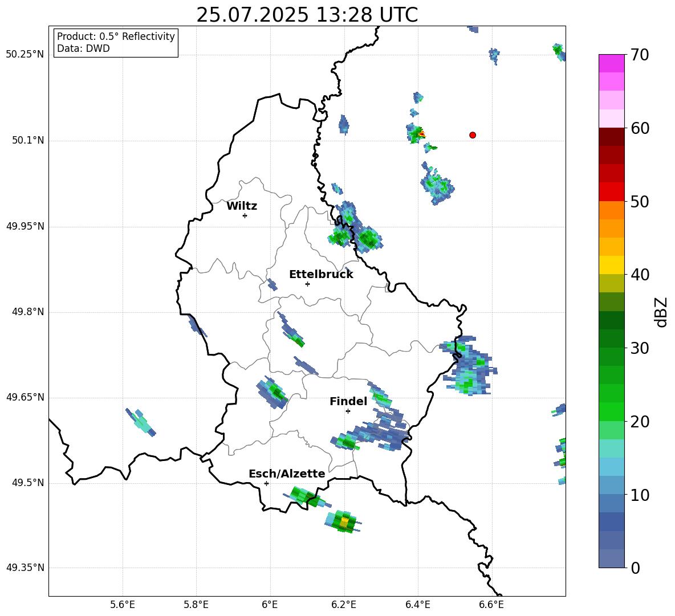Click the Ettelbruck station cross marker
The height and width of the screenshot is (616, 675).
(307, 284)
